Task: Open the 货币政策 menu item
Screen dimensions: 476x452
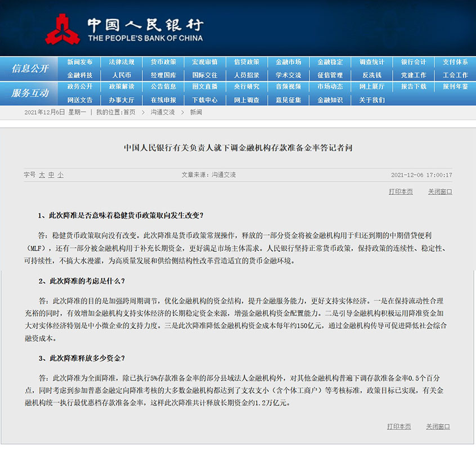Action: [163, 62]
